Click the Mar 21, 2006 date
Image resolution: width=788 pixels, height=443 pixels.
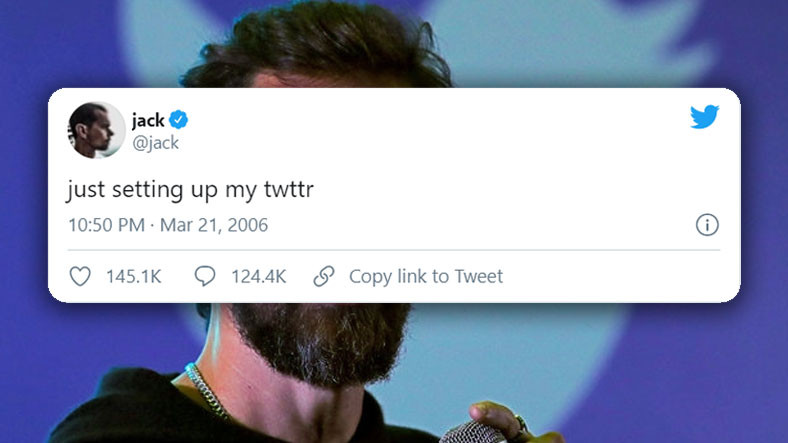(x=214, y=225)
